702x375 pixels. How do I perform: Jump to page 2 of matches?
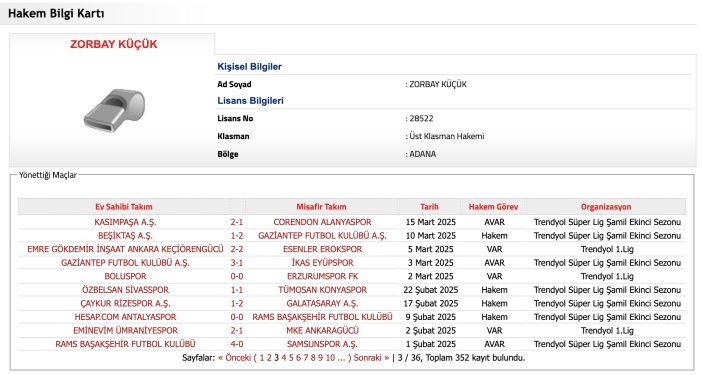pos(269,358)
